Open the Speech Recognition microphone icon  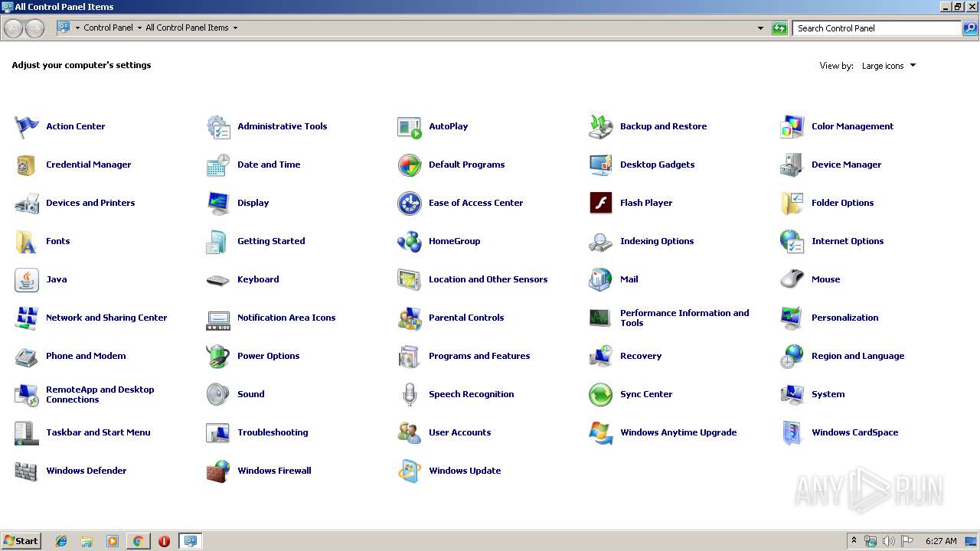[x=410, y=394]
